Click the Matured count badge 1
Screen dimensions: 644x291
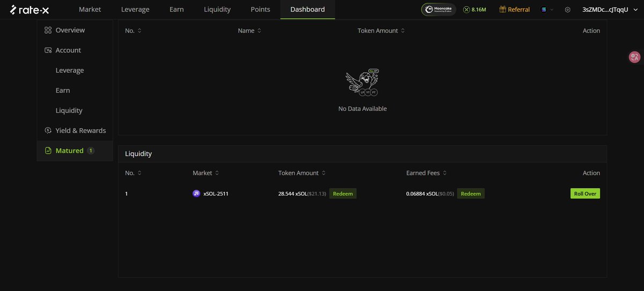tap(91, 151)
